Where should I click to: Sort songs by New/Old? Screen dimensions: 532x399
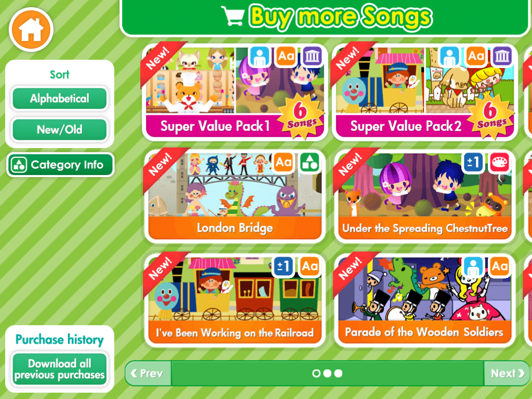point(60,129)
